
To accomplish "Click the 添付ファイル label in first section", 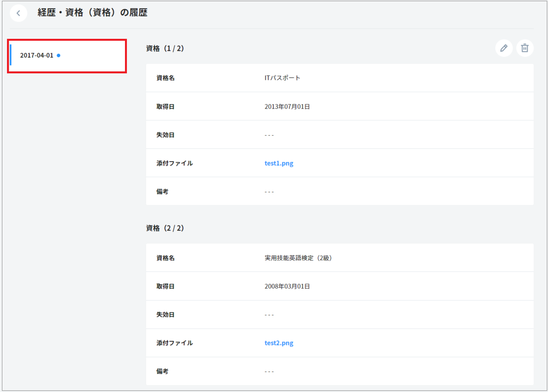I will pos(174,163).
